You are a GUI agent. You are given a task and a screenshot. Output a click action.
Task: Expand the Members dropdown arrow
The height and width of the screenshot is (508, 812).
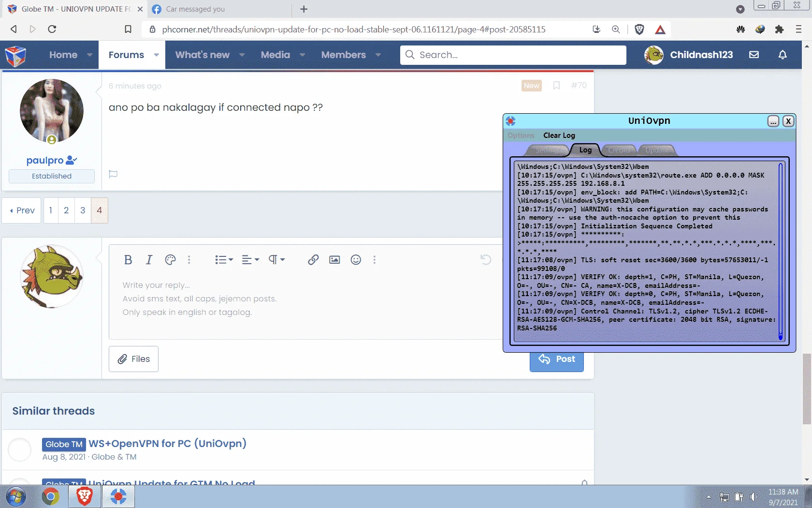(378, 55)
